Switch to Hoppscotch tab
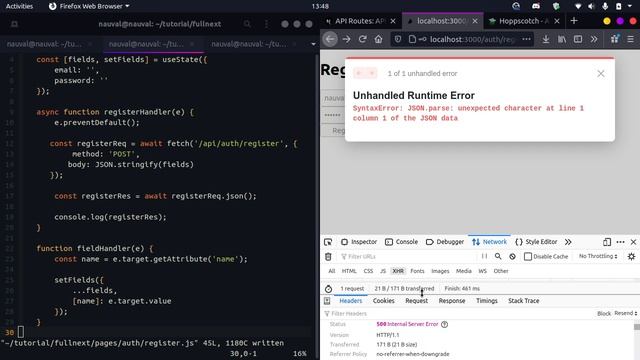Image resolution: width=640 pixels, height=360 pixels. coord(519,21)
